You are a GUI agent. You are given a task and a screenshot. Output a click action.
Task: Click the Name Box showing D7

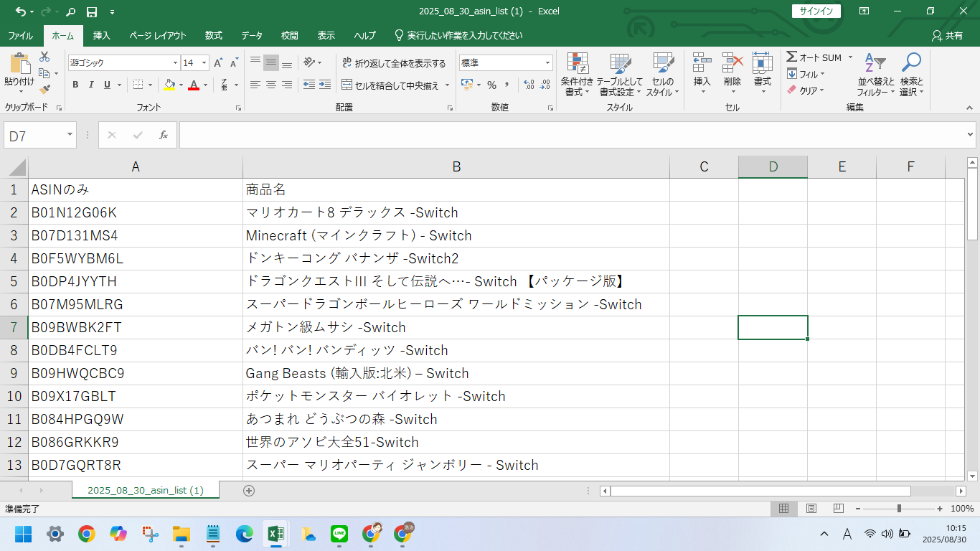point(39,136)
